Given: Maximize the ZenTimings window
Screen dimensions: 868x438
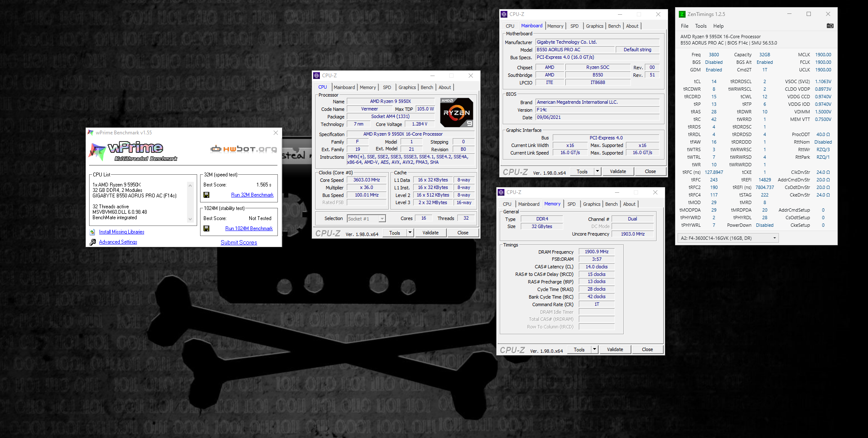Looking at the screenshot, I should click(808, 14).
